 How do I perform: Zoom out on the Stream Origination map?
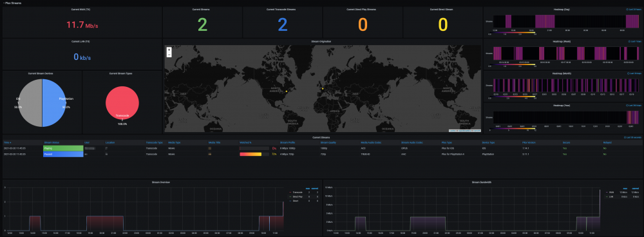click(x=169, y=54)
